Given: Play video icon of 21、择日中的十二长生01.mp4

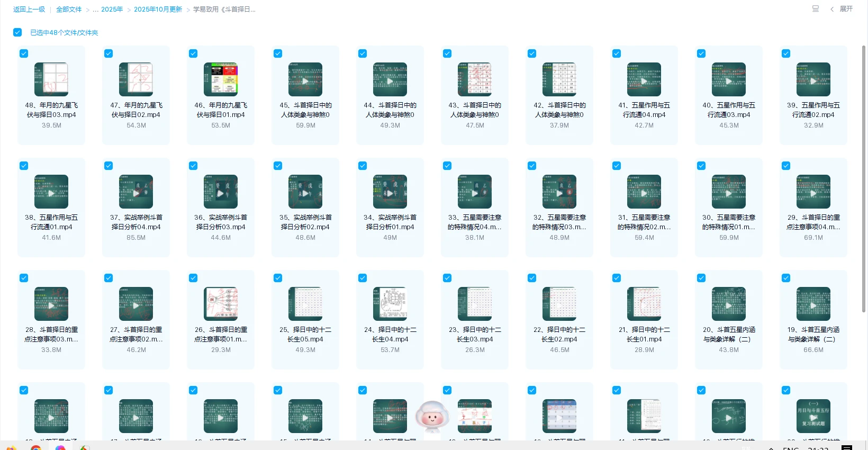Looking at the screenshot, I should tap(644, 304).
